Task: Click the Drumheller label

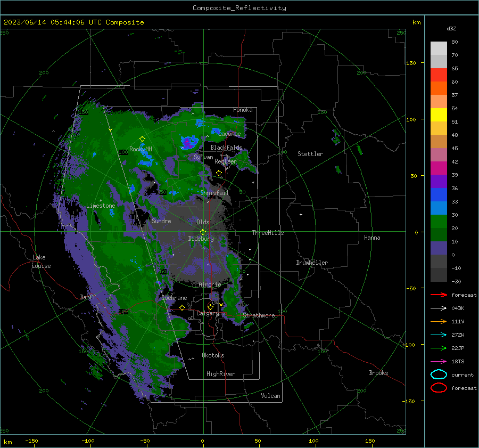Action: (312, 263)
